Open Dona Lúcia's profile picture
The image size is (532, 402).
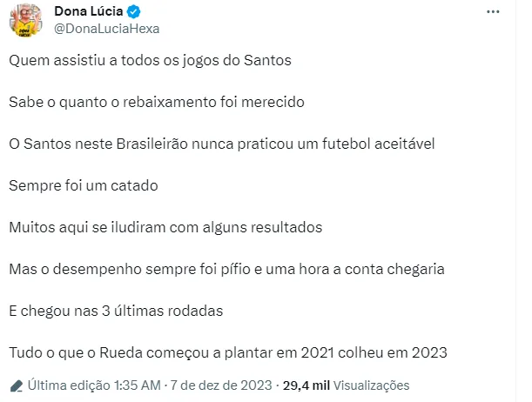(x=26, y=17)
